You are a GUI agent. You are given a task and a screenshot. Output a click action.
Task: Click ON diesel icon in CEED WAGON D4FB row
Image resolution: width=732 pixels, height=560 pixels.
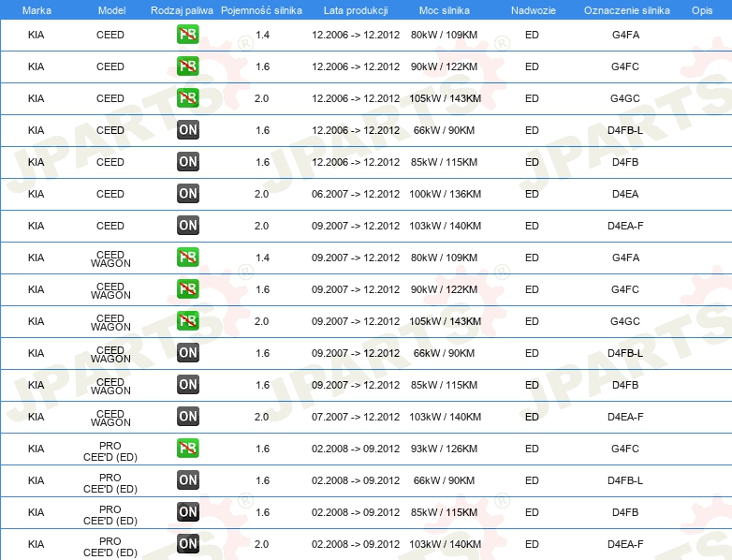[187, 384]
